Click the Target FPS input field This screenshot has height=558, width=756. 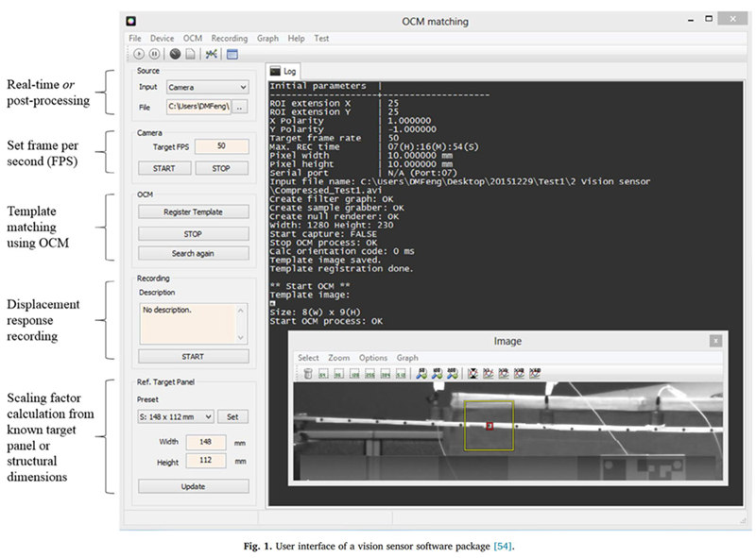pyautogui.click(x=222, y=146)
